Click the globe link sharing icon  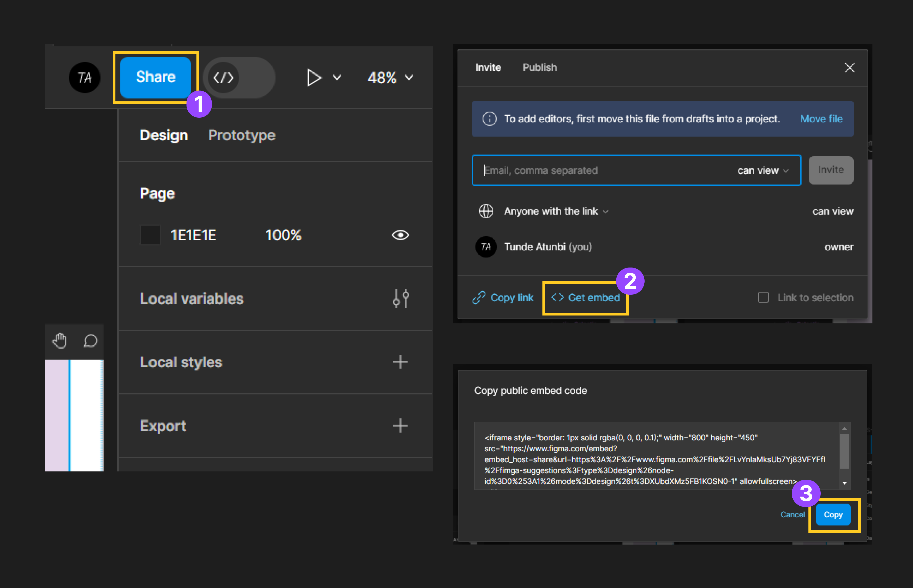pyautogui.click(x=486, y=211)
